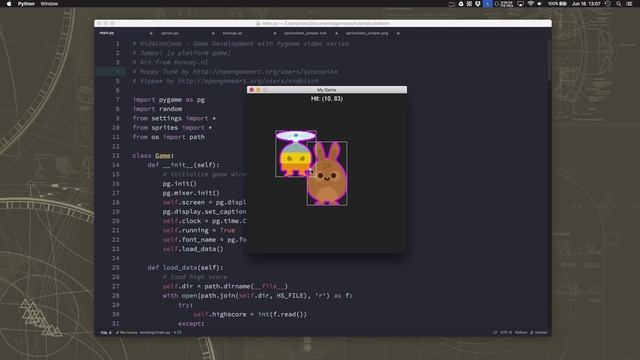
Task: Click the brown bunny sprite in My Game
Action: click(327, 173)
